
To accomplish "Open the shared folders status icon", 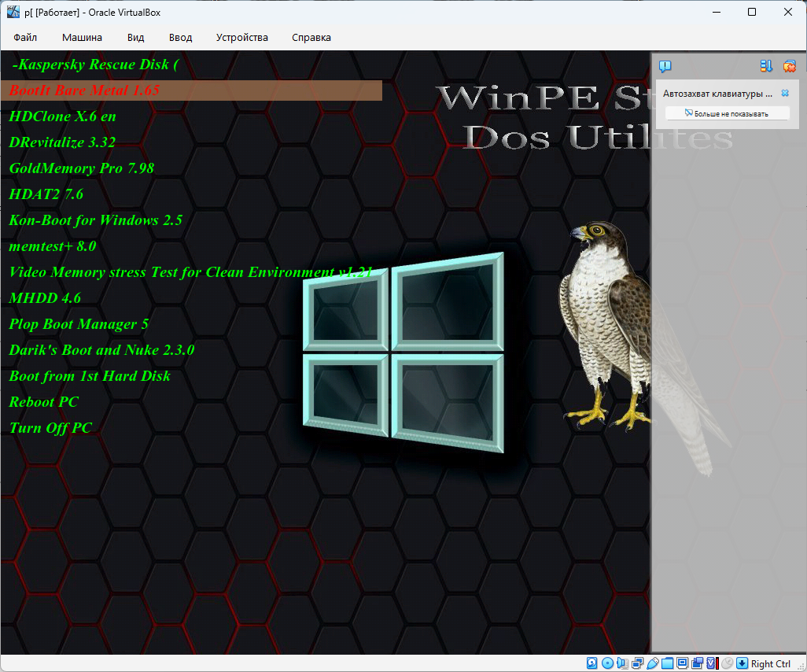I will (x=667, y=663).
